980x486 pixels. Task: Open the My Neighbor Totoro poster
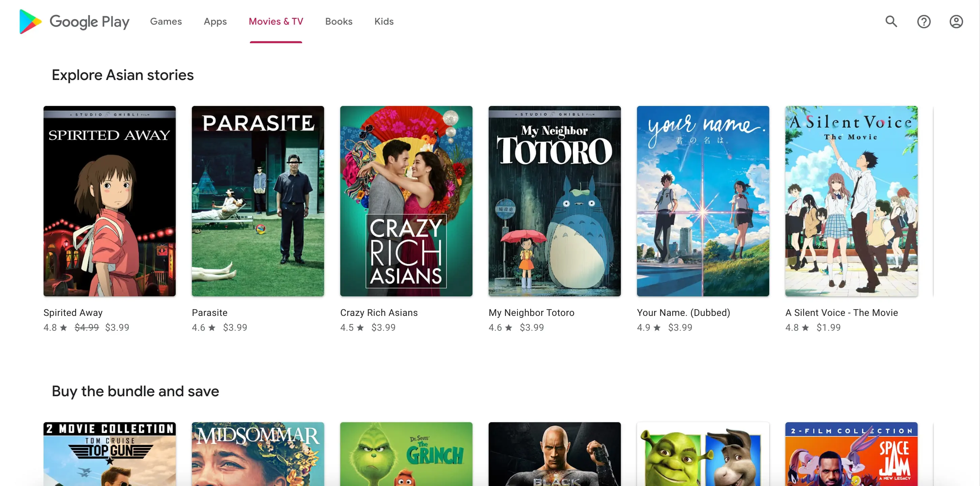(x=555, y=201)
